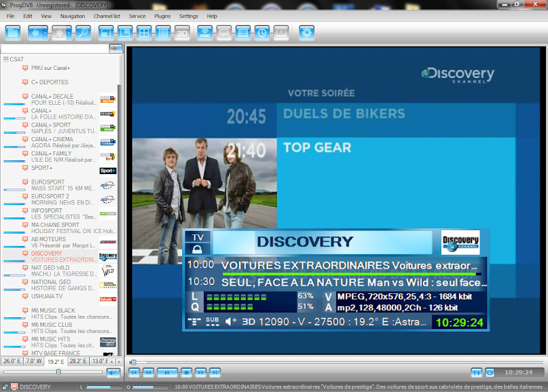Switch to 26.0° E satellite tab

(12, 361)
